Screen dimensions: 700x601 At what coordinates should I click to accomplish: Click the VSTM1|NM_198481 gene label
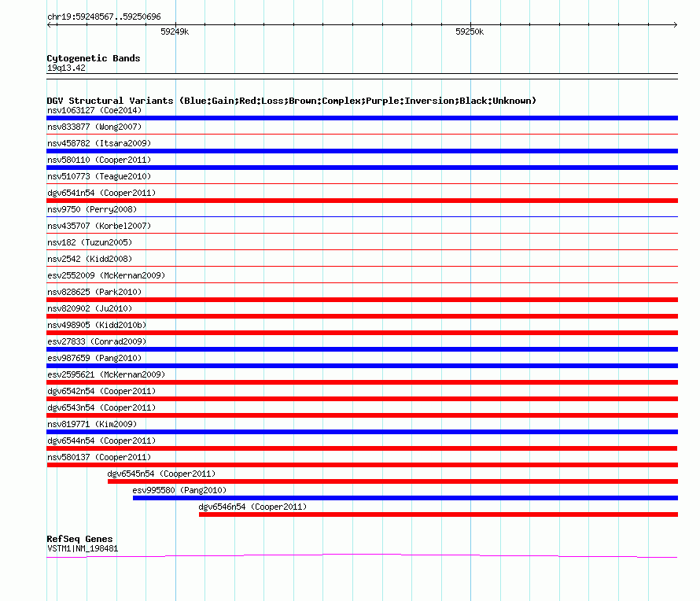pos(83,548)
